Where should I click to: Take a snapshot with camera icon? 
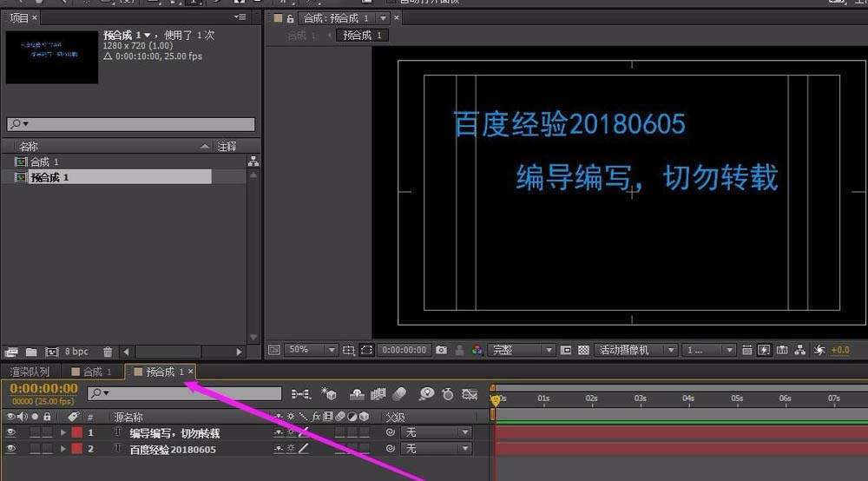pos(441,350)
